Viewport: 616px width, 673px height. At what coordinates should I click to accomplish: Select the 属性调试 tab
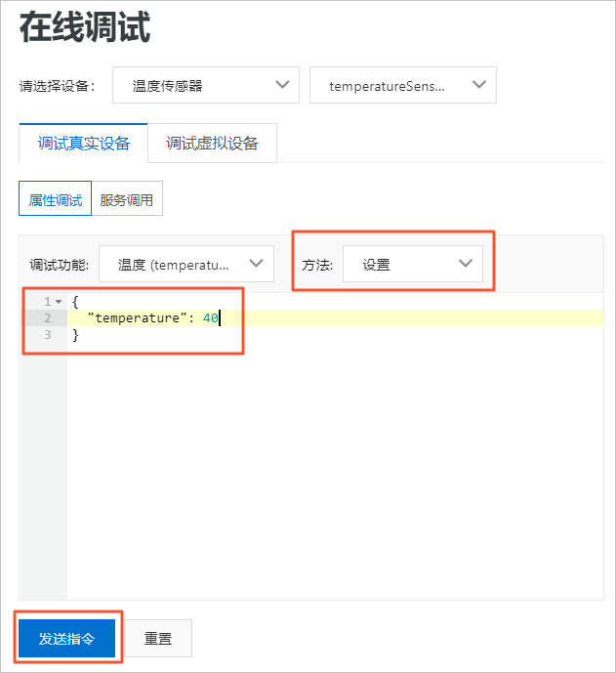click(x=56, y=198)
